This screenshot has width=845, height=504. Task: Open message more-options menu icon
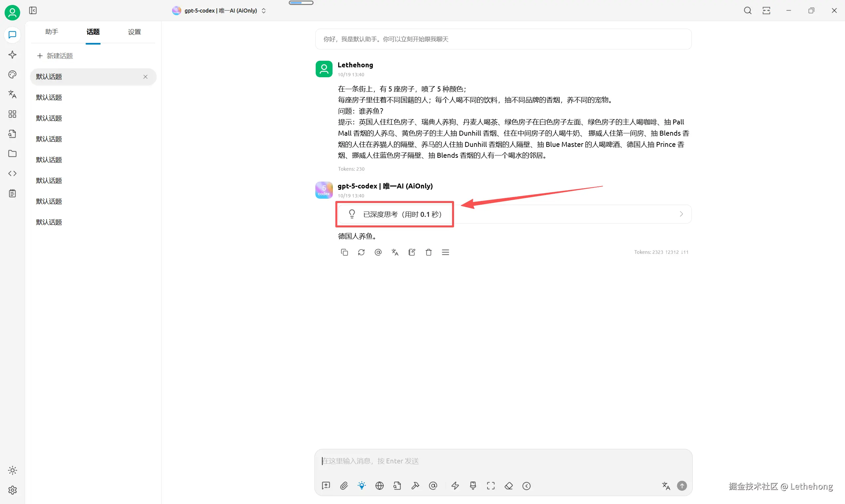tap(445, 252)
